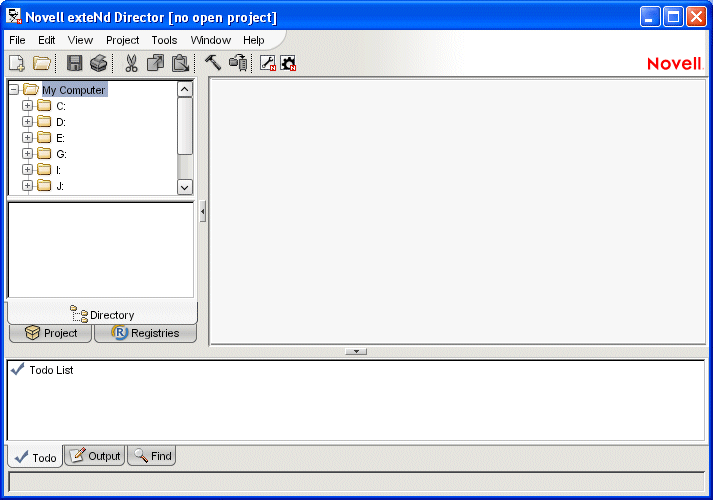Expand the E: drive node
The height and width of the screenshot is (500, 713).
click(27, 137)
